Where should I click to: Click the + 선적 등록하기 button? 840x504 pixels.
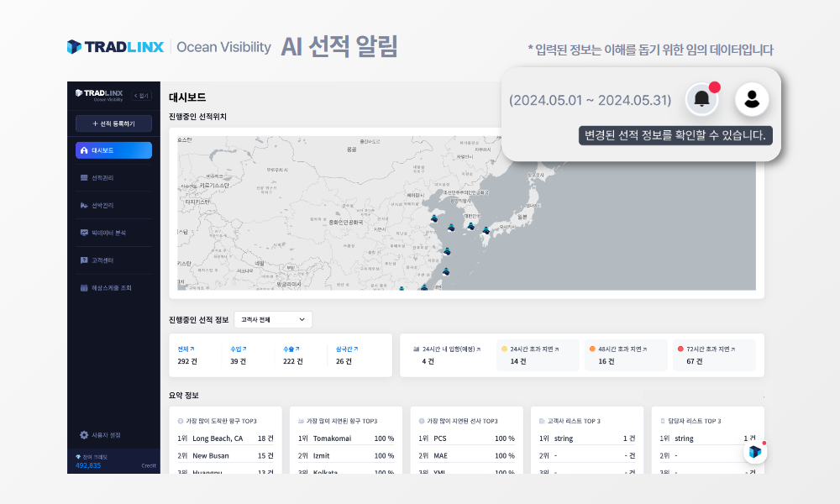point(113,123)
